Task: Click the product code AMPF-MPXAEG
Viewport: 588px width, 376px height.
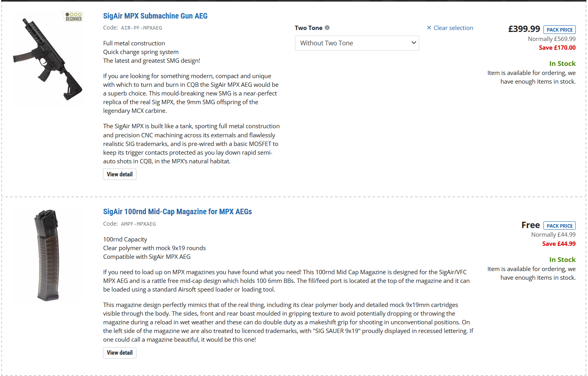Action: [138, 224]
